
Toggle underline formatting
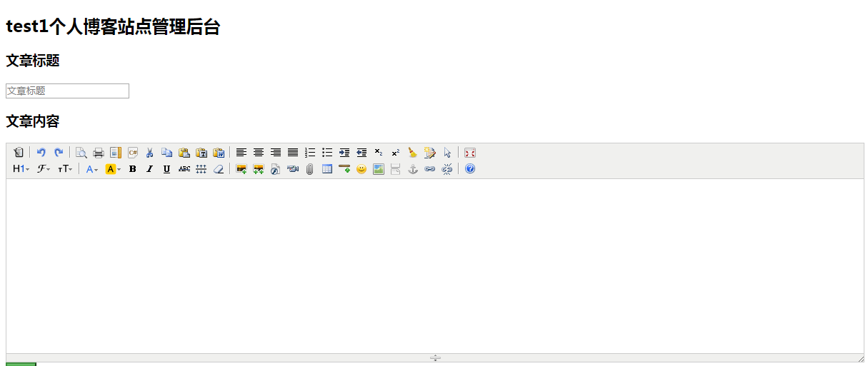coord(167,169)
